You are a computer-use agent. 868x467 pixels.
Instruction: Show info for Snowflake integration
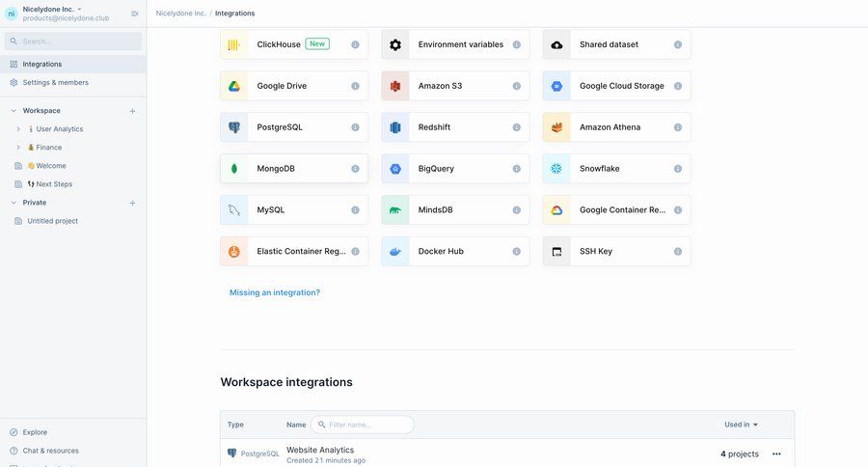click(x=678, y=169)
